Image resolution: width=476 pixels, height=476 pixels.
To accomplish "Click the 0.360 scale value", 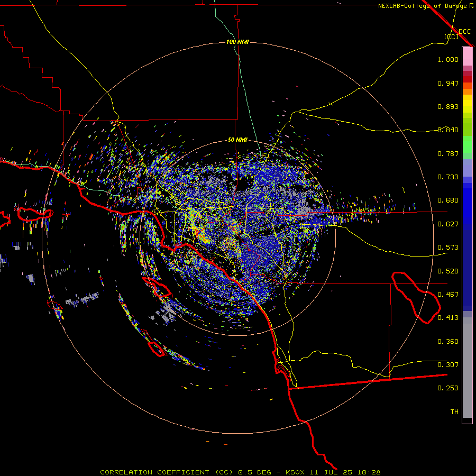I will click(x=448, y=342).
